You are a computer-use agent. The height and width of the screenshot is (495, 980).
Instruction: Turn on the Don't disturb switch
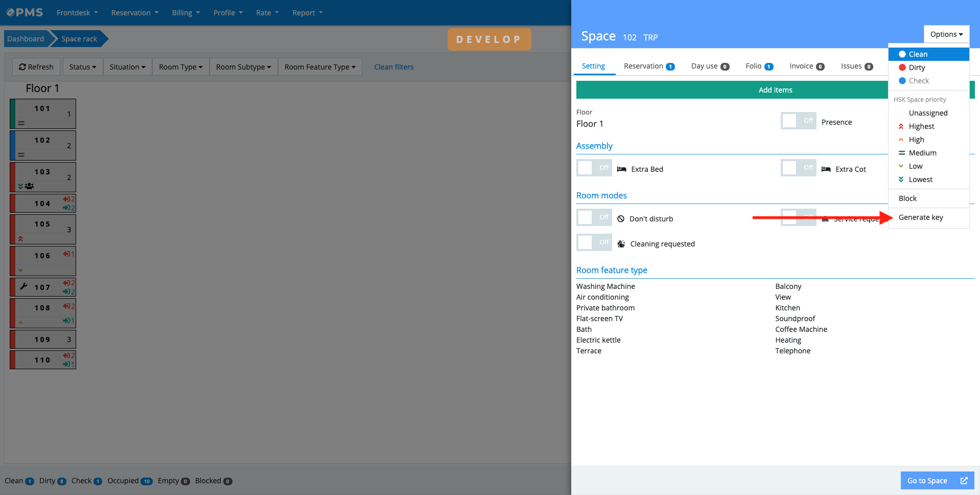[x=594, y=218]
